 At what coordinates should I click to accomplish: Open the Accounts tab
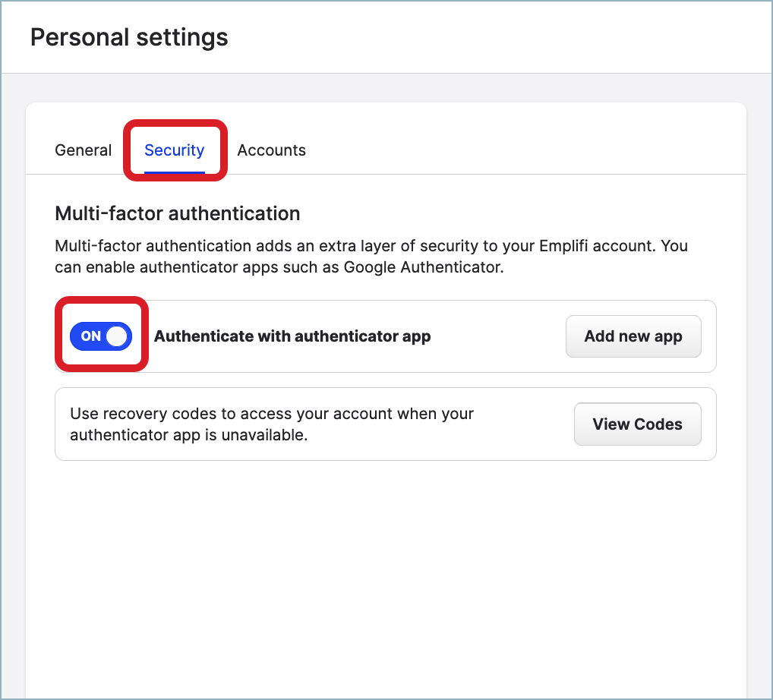pyautogui.click(x=271, y=150)
